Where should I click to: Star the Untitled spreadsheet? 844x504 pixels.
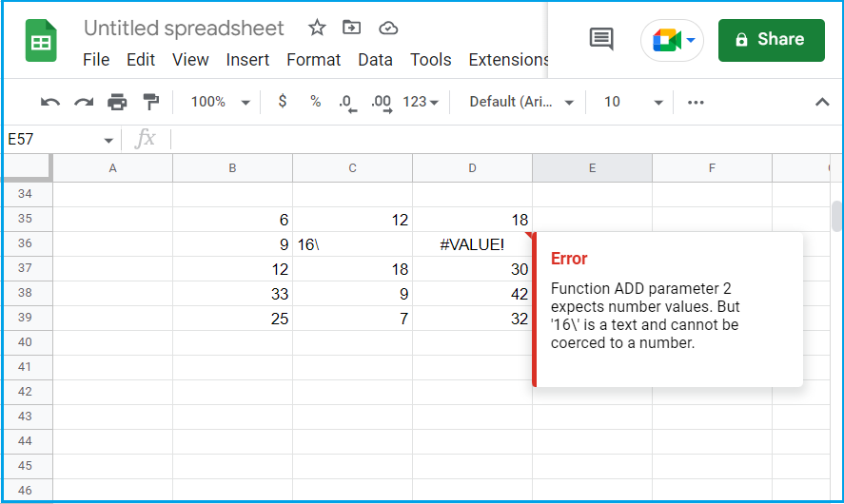[317, 28]
